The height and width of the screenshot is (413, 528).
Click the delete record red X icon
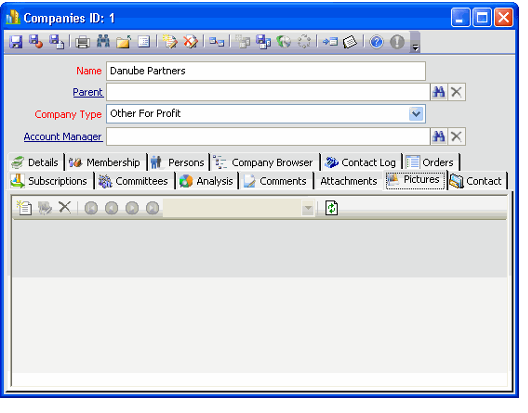point(190,42)
